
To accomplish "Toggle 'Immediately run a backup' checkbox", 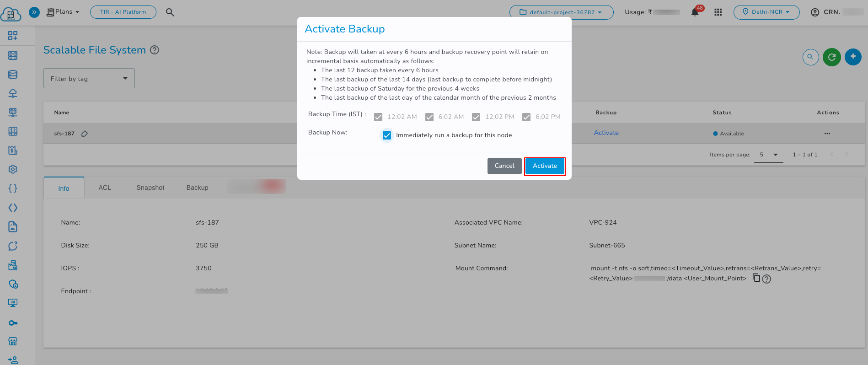I will 387,135.
